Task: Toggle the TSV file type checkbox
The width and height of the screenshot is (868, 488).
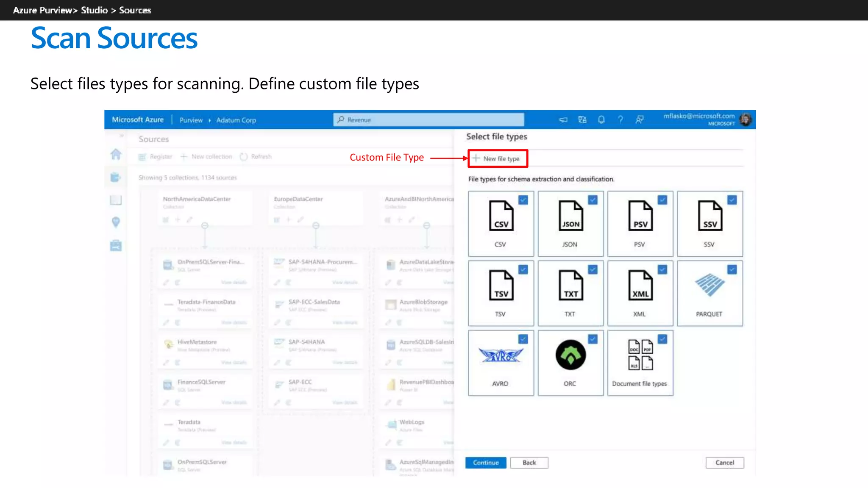Action: (523, 269)
